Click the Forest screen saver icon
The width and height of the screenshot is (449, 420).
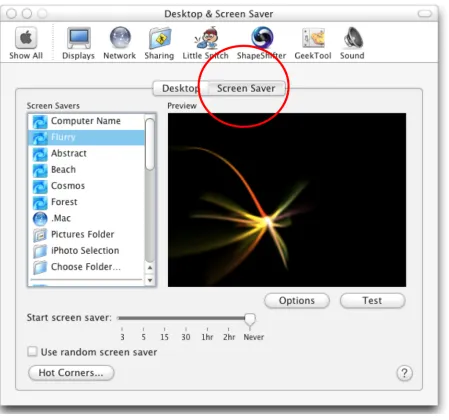[40, 202]
